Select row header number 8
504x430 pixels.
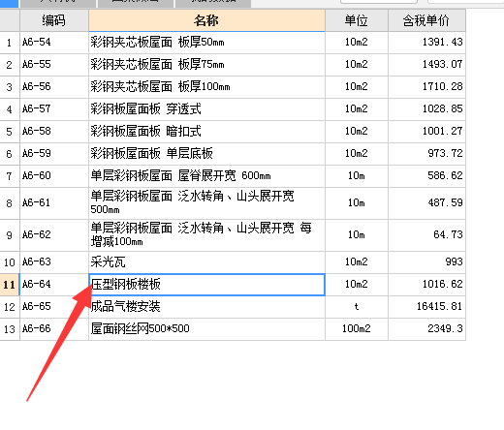pyautogui.click(x=10, y=203)
